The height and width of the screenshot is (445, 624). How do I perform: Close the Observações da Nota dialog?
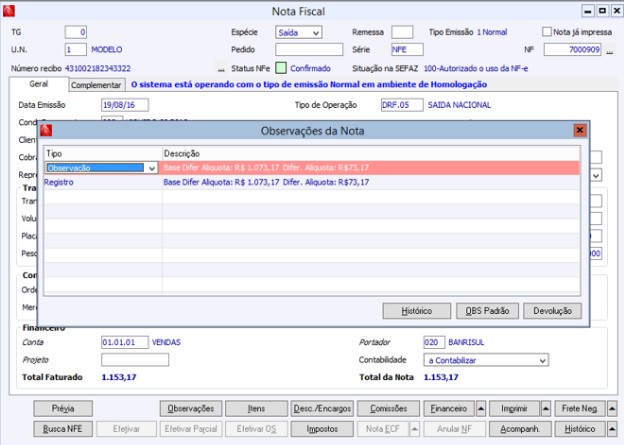(x=579, y=130)
